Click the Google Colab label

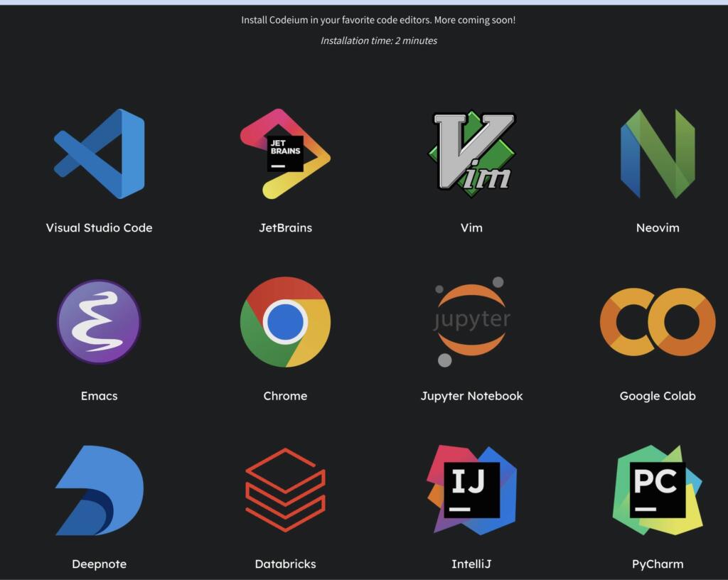coord(658,396)
